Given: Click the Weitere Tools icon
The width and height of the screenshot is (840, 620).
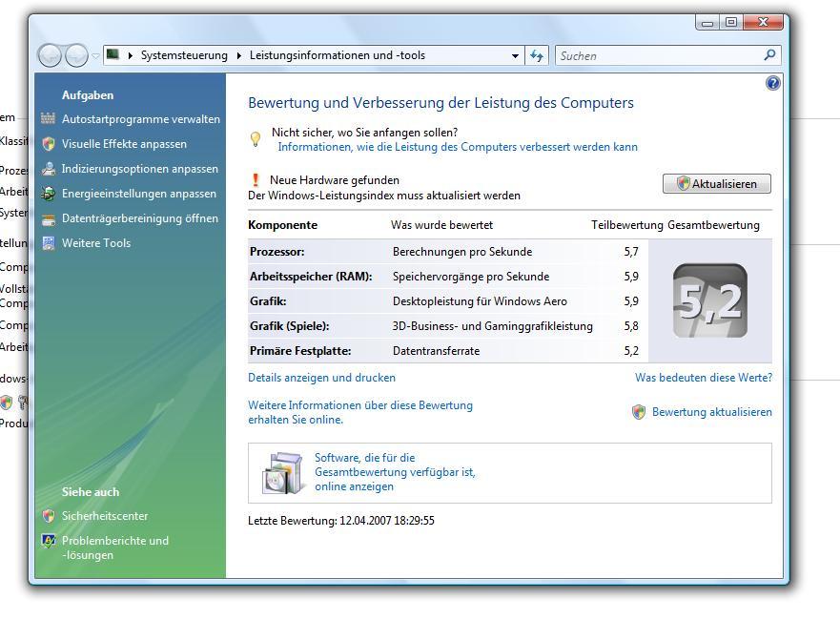Looking at the screenshot, I should (49, 243).
